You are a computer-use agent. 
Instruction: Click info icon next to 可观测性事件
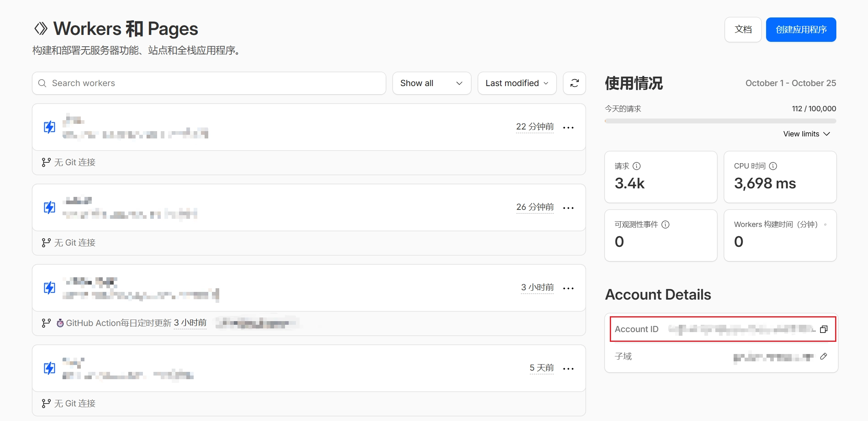coord(665,225)
